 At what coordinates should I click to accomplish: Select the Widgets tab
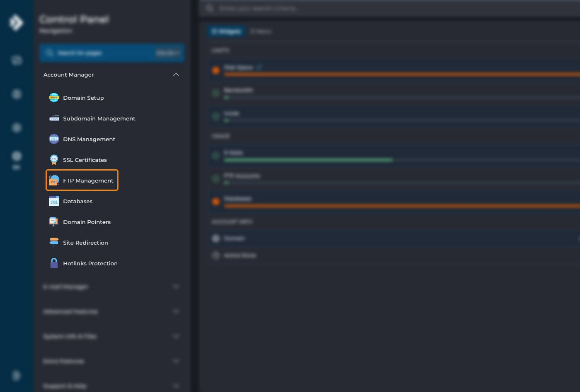click(x=226, y=31)
